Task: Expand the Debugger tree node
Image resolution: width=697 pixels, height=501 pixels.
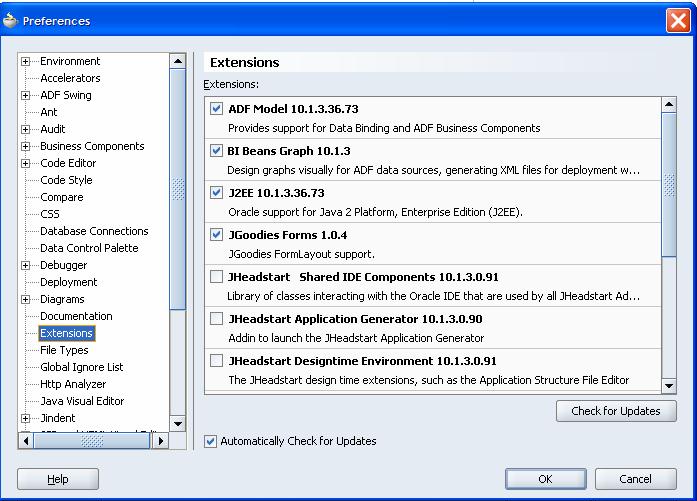Action: coord(26,265)
